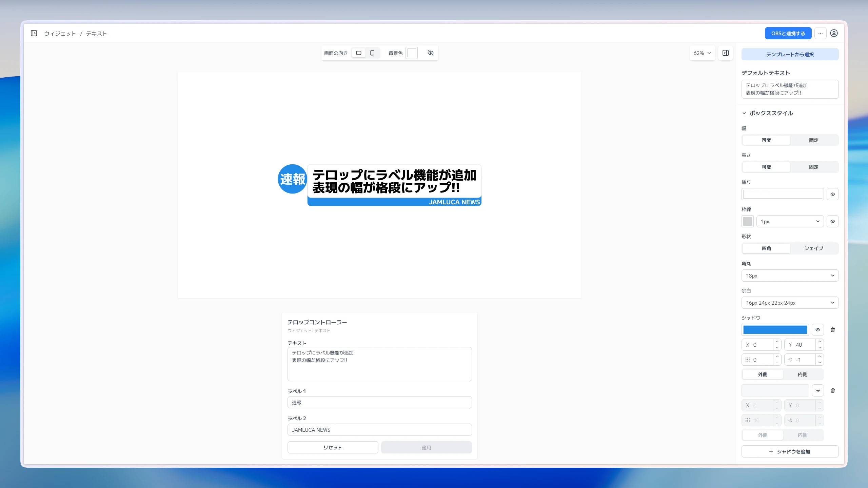The image size is (868, 488).
Task: Set blue shadow to 内側
Action: [x=803, y=374]
